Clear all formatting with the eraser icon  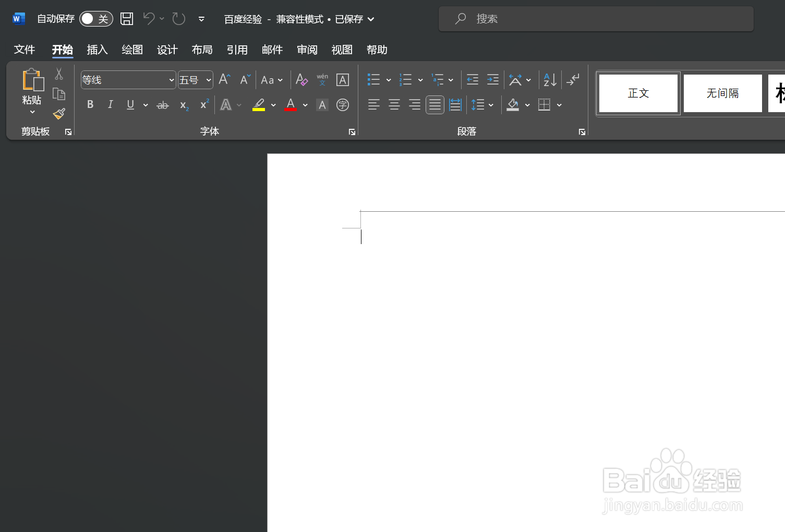tap(301, 79)
